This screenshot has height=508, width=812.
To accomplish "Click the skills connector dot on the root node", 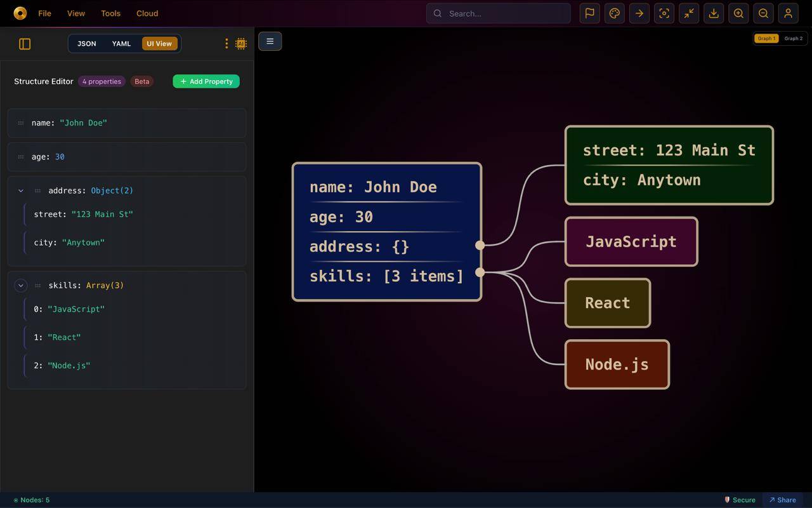I will pyautogui.click(x=480, y=272).
